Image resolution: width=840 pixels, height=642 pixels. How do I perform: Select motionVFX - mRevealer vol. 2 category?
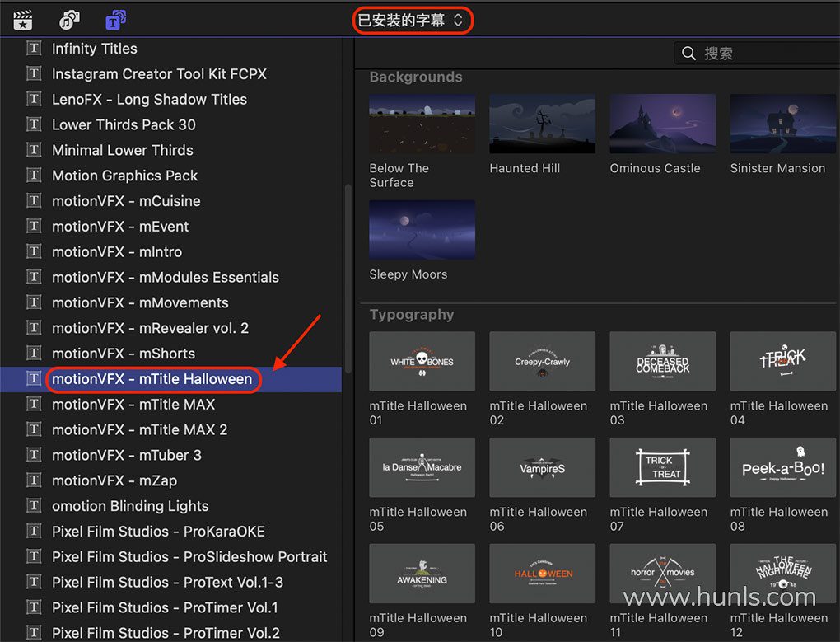150,328
